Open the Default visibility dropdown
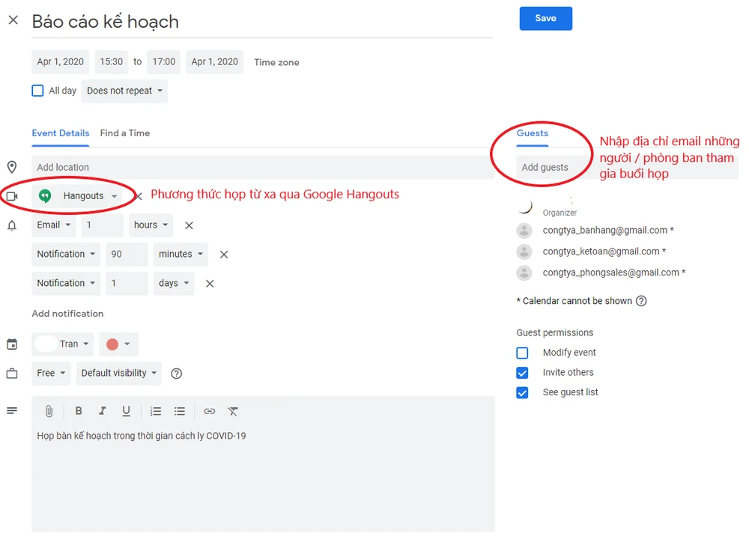 point(118,373)
